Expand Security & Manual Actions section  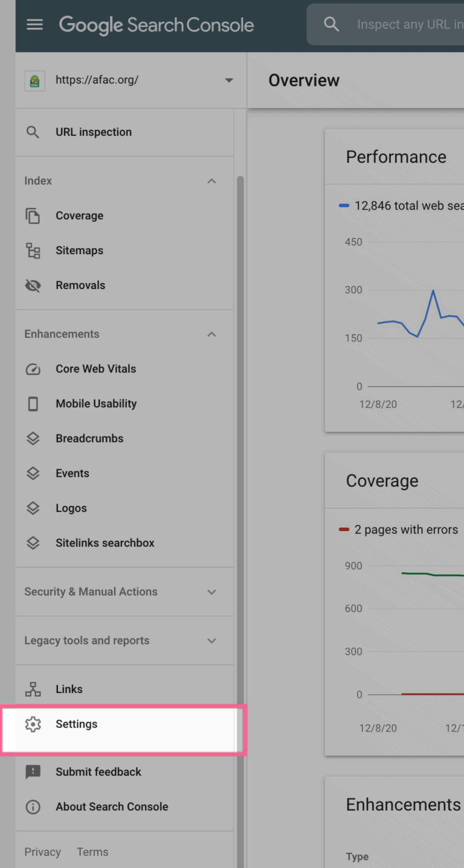coord(211,592)
